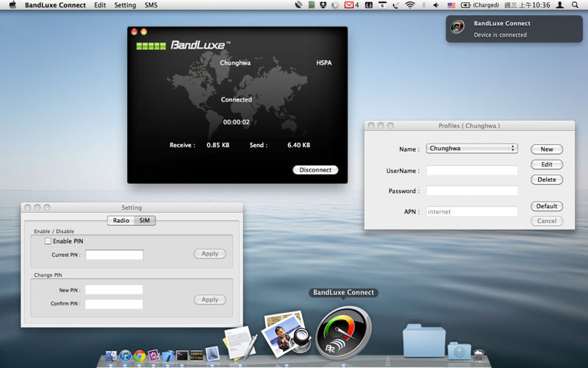Minimize the BandLuxe main window
The image size is (588, 368).
[x=143, y=32]
